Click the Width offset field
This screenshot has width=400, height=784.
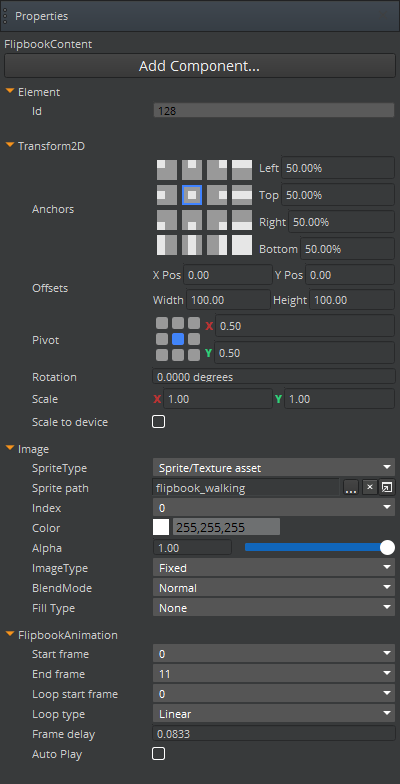click(228, 300)
